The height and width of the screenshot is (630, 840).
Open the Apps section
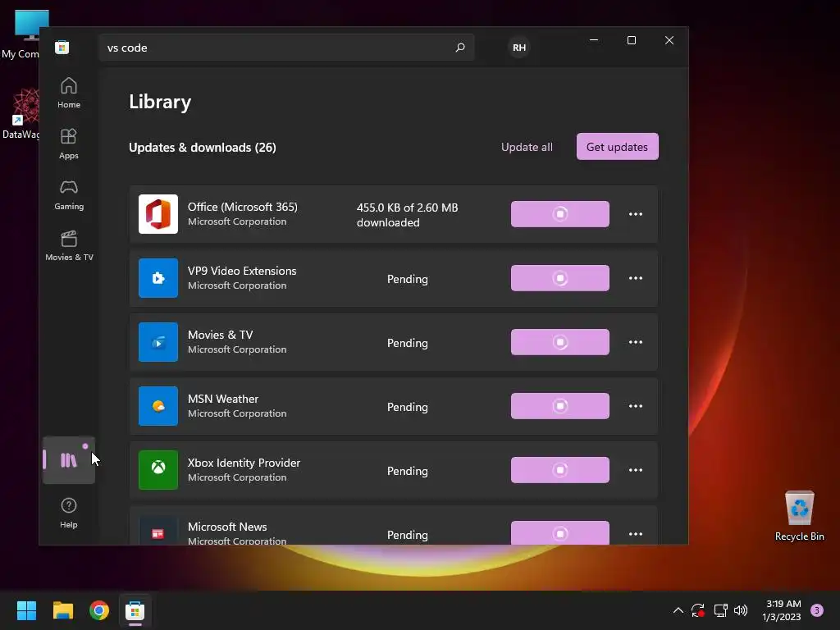tap(69, 144)
